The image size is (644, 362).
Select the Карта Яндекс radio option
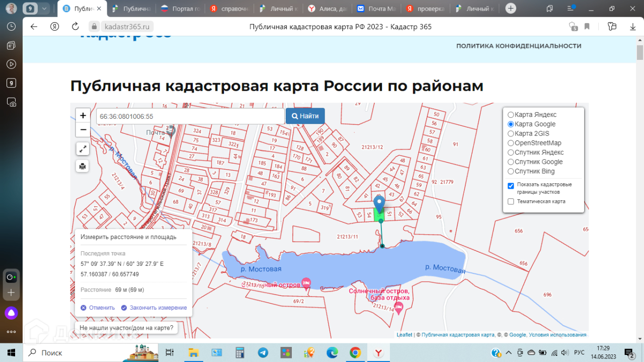511,115
